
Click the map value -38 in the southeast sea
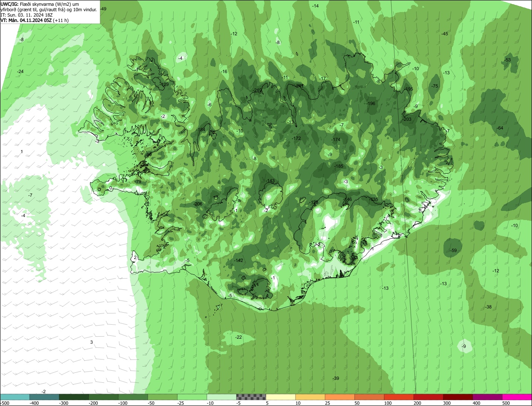pyautogui.click(x=488, y=307)
